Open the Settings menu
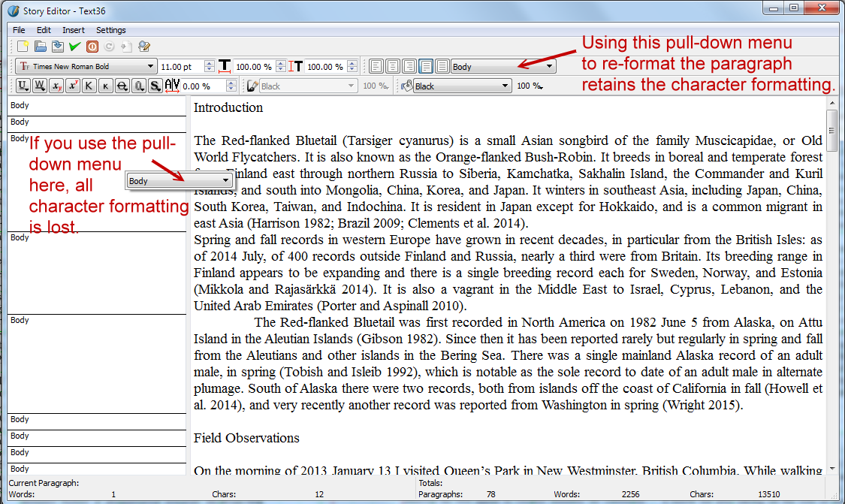845x504 pixels. (x=111, y=30)
